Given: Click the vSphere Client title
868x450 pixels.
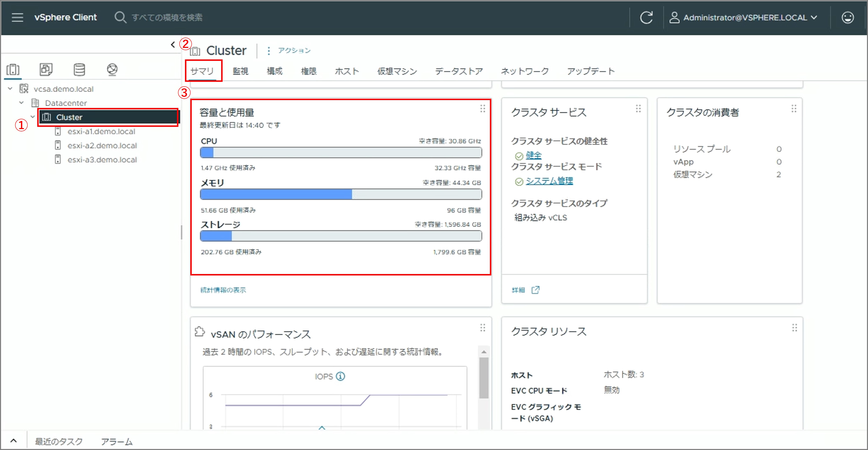Looking at the screenshot, I should (x=65, y=17).
